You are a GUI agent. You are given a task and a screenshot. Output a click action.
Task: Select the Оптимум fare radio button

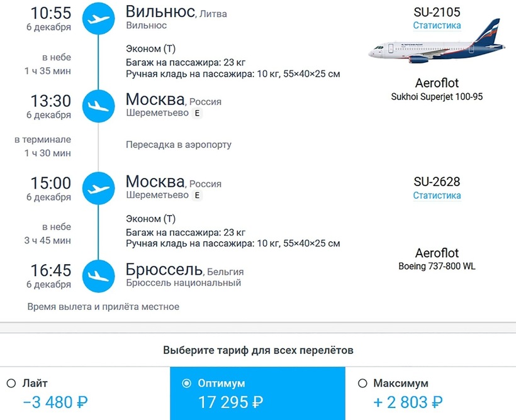coord(186,384)
